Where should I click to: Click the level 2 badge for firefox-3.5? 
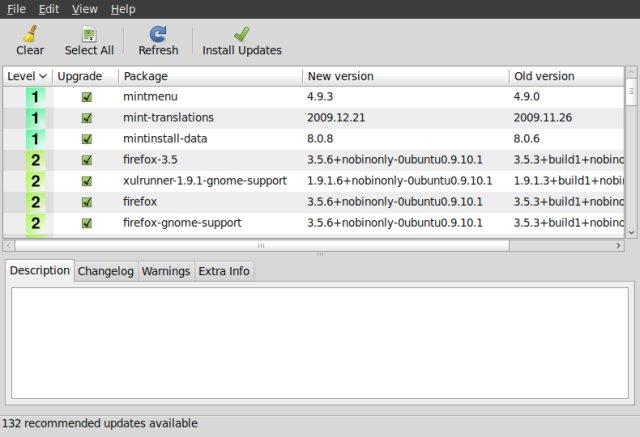click(36, 160)
